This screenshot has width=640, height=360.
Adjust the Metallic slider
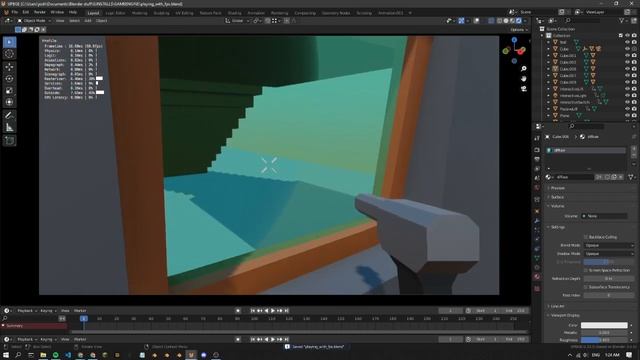[604, 333]
